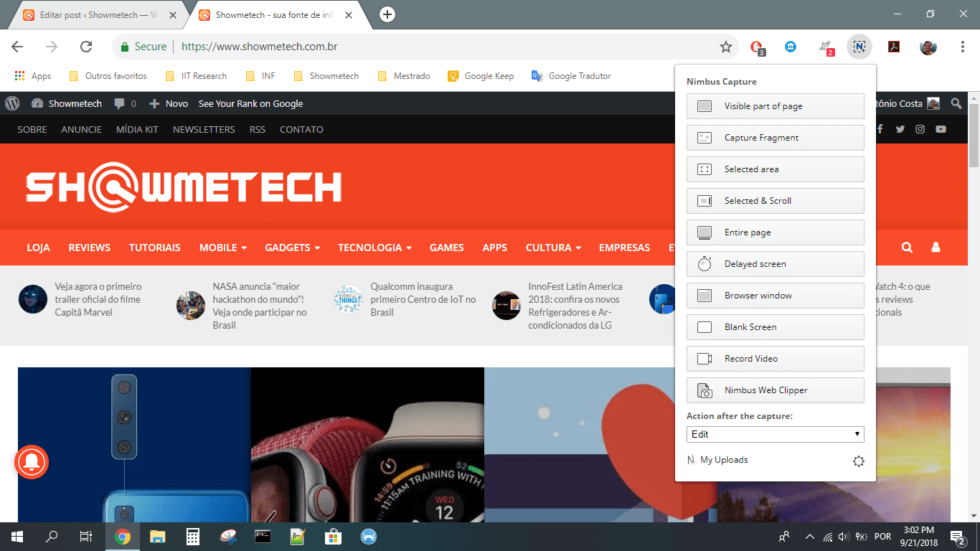The width and height of the screenshot is (980, 551).
Task: Click '+ Novo' in admin bar
Action: [169, 103]
